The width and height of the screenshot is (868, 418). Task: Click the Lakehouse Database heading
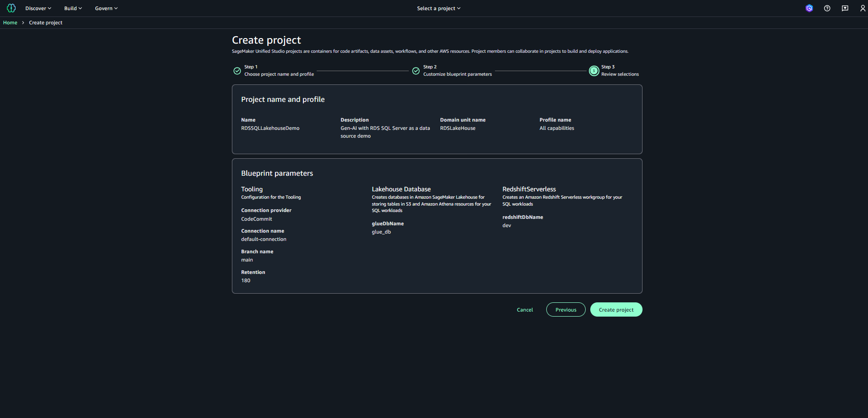pos(401,189)
